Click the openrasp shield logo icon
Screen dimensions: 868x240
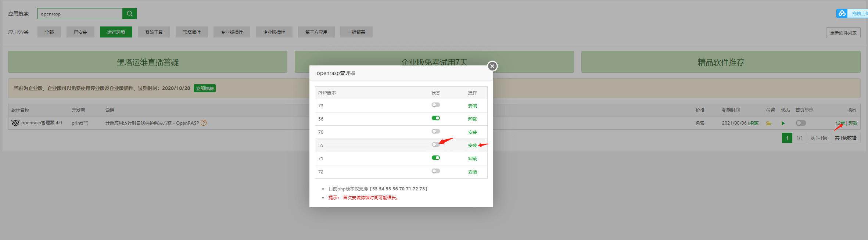tap(15, 123)
